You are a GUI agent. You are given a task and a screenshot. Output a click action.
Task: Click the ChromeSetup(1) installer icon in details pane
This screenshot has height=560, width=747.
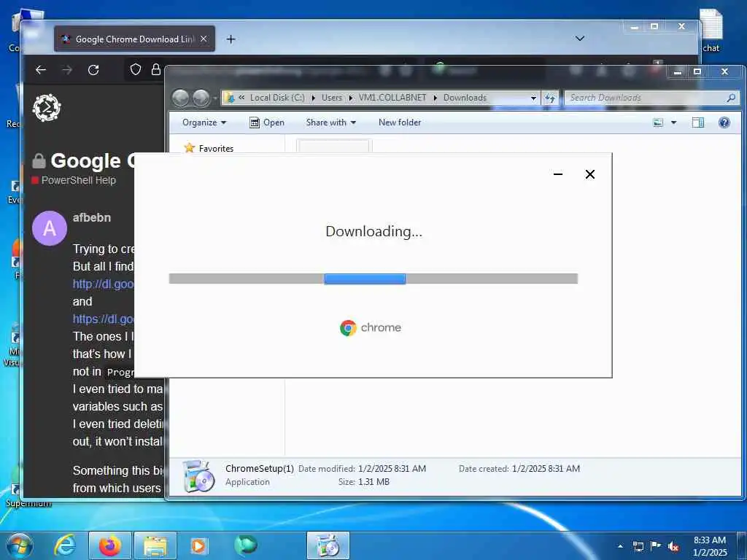(198, 475)
